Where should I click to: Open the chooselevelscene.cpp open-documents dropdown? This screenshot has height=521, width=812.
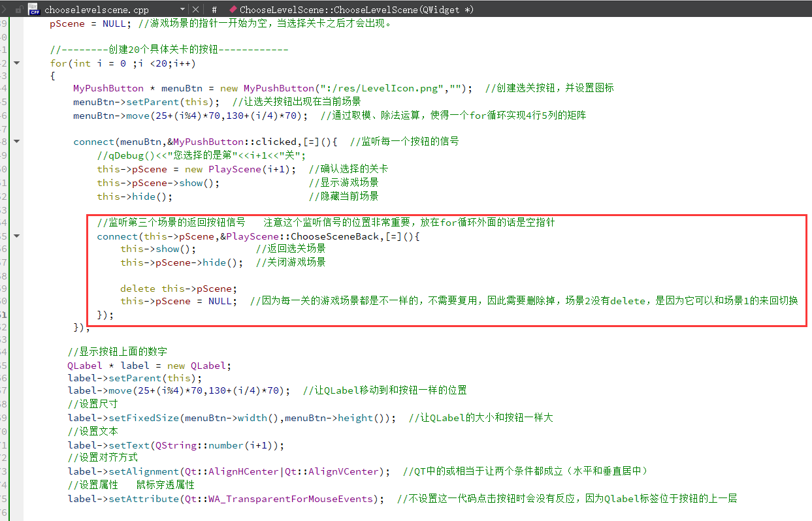coord(183,10)
